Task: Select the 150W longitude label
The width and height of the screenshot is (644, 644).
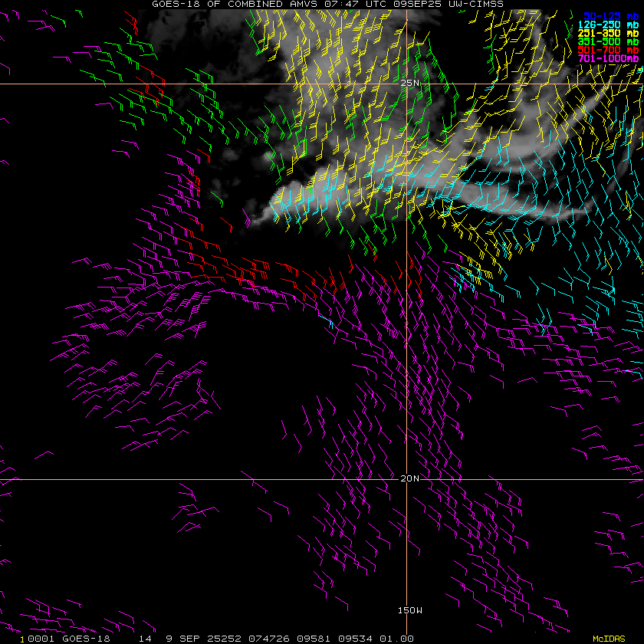Action: point(410,610)
